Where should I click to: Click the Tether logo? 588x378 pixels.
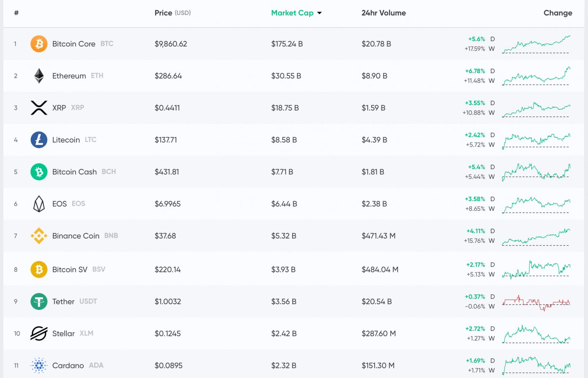(39, 302)
